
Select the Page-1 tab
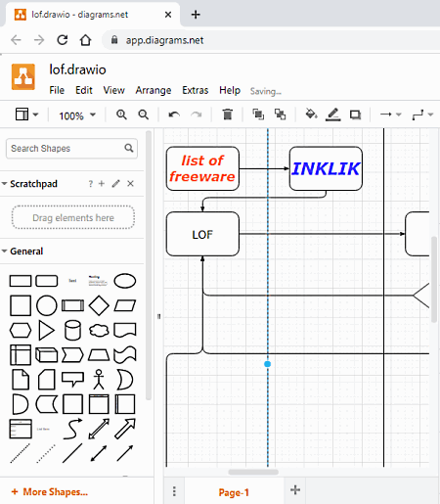click(x=234, y=492)
